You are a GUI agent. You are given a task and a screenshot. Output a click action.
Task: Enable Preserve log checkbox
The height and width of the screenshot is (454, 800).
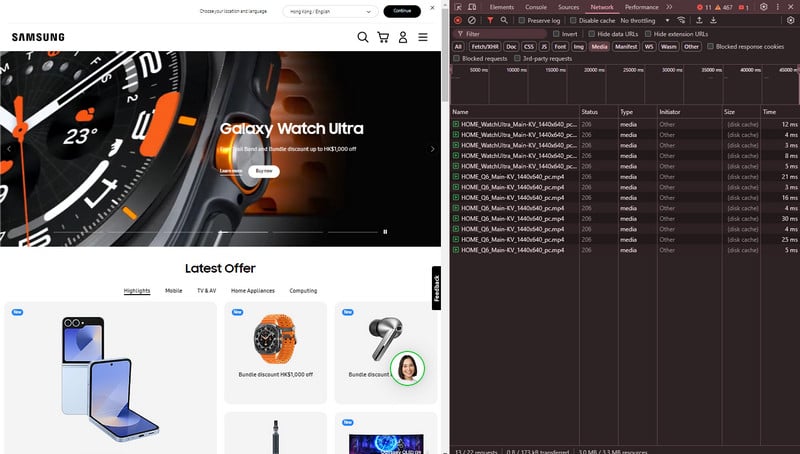coord(521,20)
